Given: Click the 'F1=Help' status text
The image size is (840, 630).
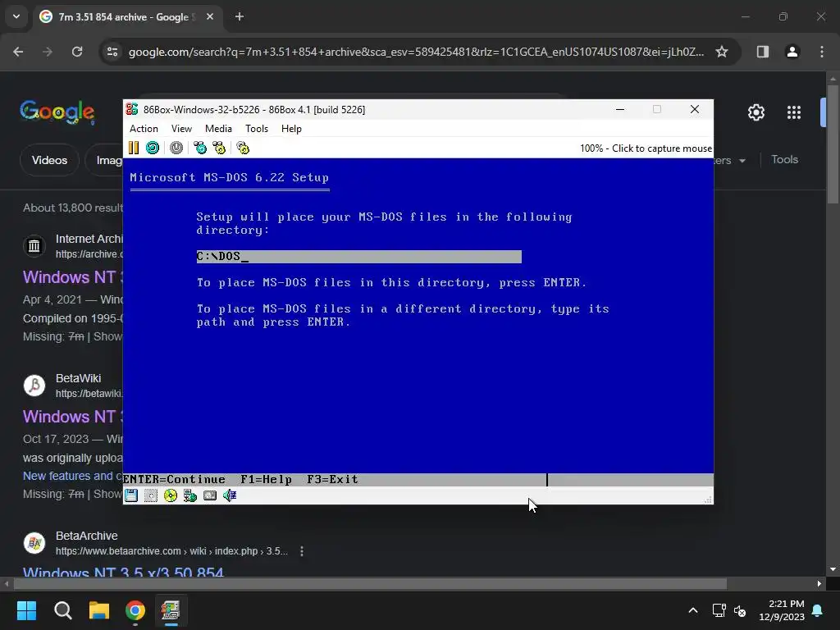Looking at the screenshot, I should click(x=267, y=479).
